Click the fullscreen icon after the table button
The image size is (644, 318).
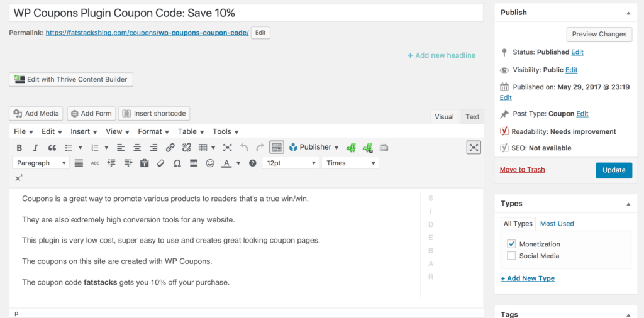pyautogui.click(x=227, y=148)
